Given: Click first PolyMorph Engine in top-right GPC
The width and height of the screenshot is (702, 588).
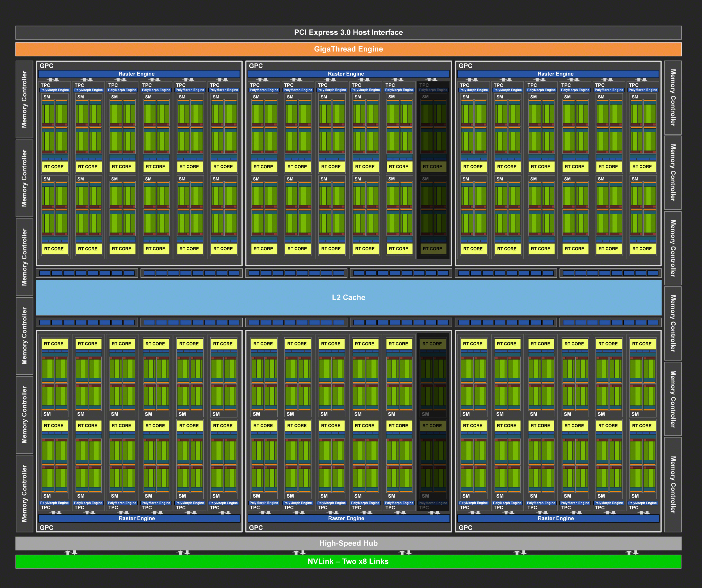Looking at the screenshot, I should [473, 90].
